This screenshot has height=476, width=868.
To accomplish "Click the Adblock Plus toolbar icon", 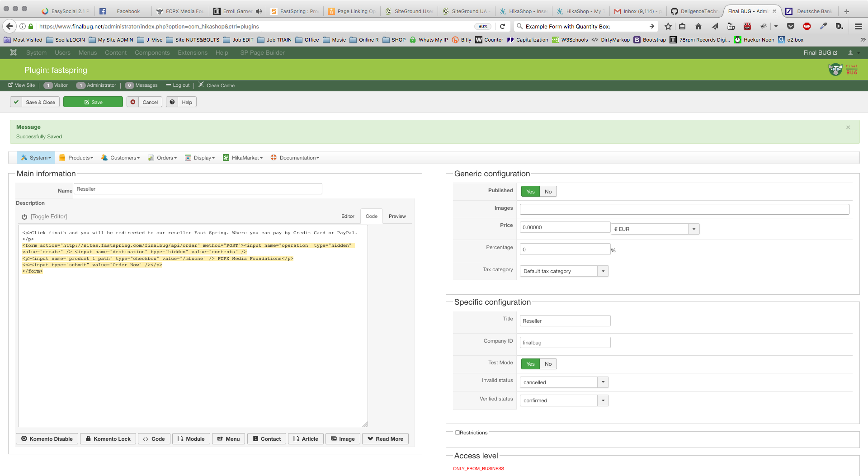I will 807,26.
